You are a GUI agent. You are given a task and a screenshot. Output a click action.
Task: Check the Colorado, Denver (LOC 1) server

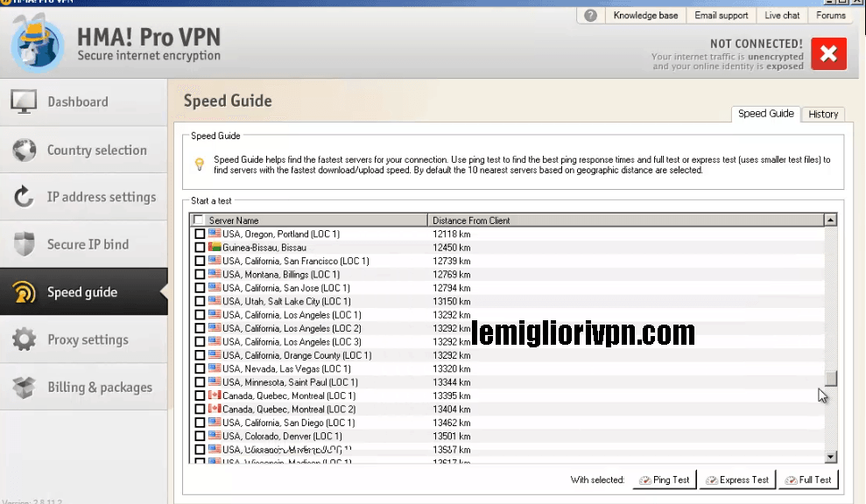[x=200, y=436]
